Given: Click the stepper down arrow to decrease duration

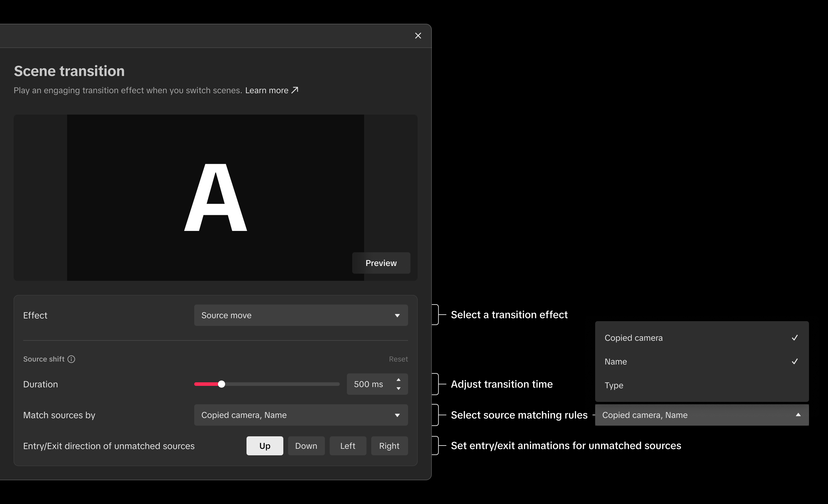Looking at the screenshot, I should click(x=399, y=389).
